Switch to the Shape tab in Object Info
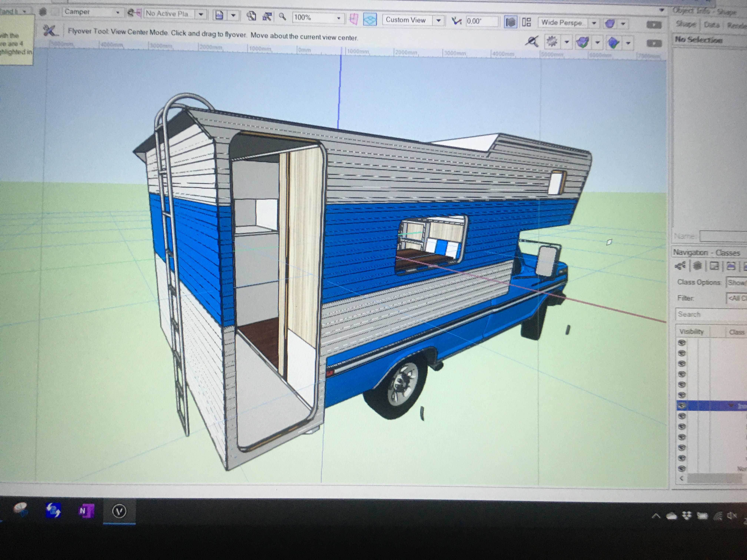The height and width of the screenshot is (560, 747). click(x=685, y=24)
